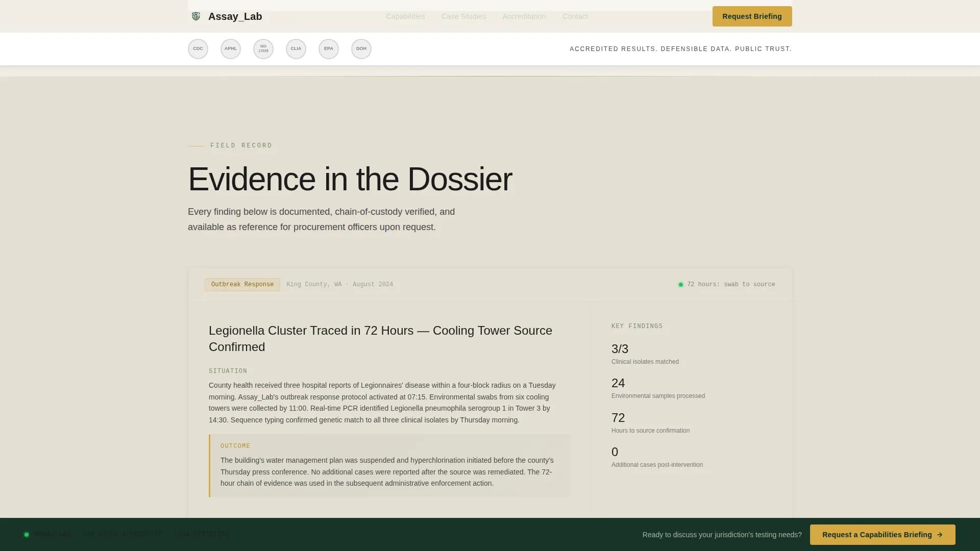
Task: Click 'Ready to discuss your jurisdiction's testing needs?'
Action: coord(722,535)
